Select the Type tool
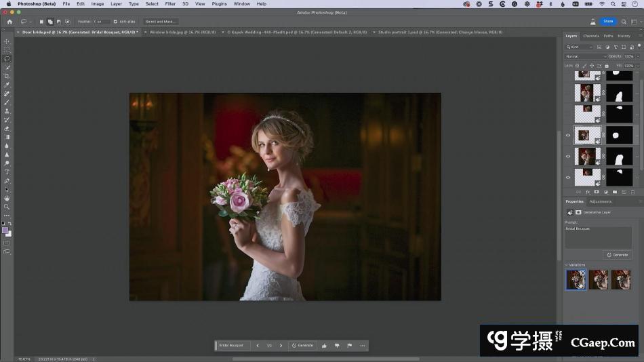Viewport: 644px width, 362px height. 7,172
